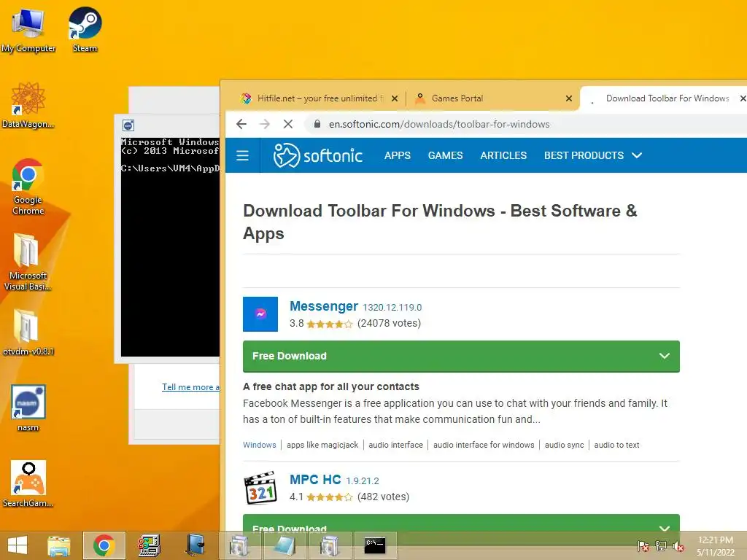The width and height of the screenshot is (747, 560).
Task: Select the Google Chrome desktop shortcut
Action: point(28,187)
